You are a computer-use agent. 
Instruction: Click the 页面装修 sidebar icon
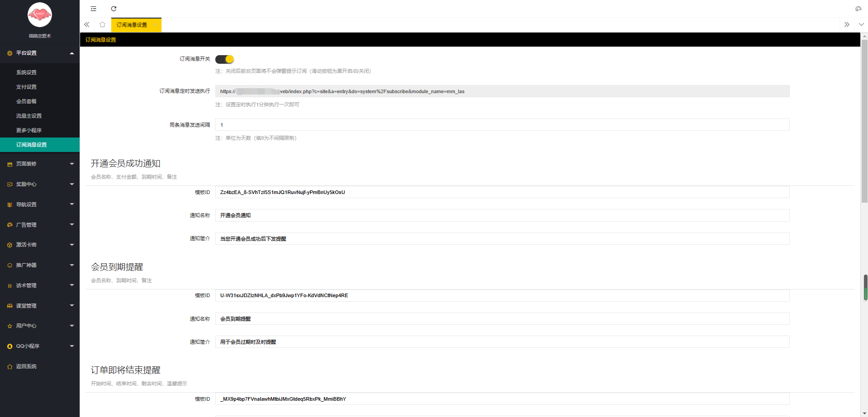click(9, 164)
